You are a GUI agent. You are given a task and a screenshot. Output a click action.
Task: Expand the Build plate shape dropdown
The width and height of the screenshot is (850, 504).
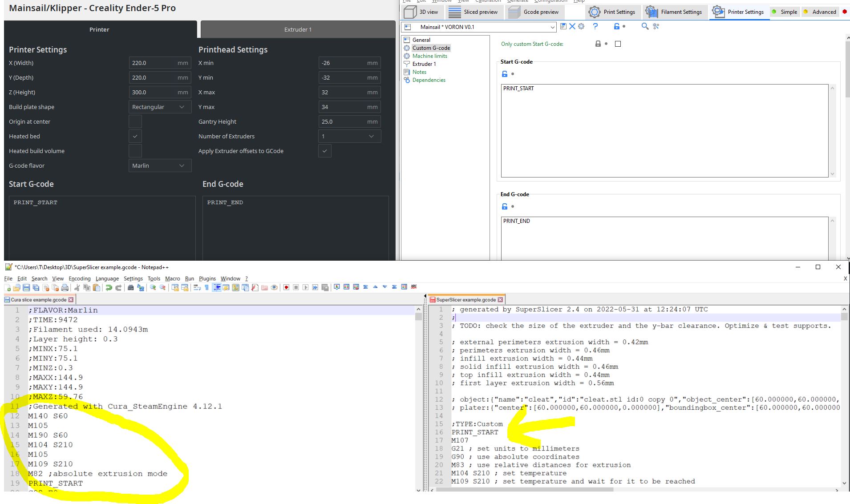click(x=159, y=107)
